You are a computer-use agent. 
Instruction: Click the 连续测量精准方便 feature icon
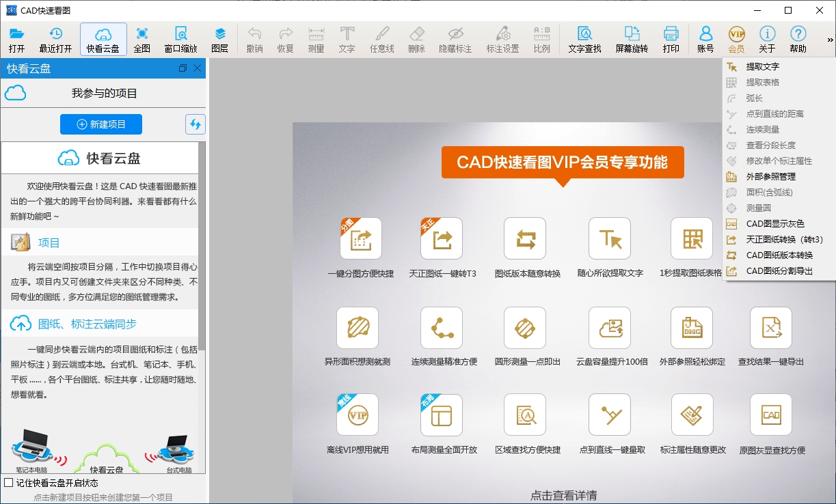point(442,328)
